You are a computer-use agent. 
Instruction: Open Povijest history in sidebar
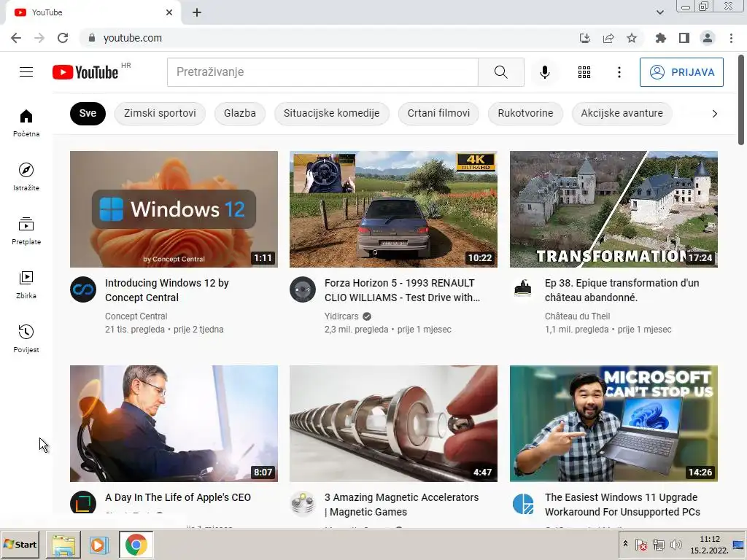point(26,338)
